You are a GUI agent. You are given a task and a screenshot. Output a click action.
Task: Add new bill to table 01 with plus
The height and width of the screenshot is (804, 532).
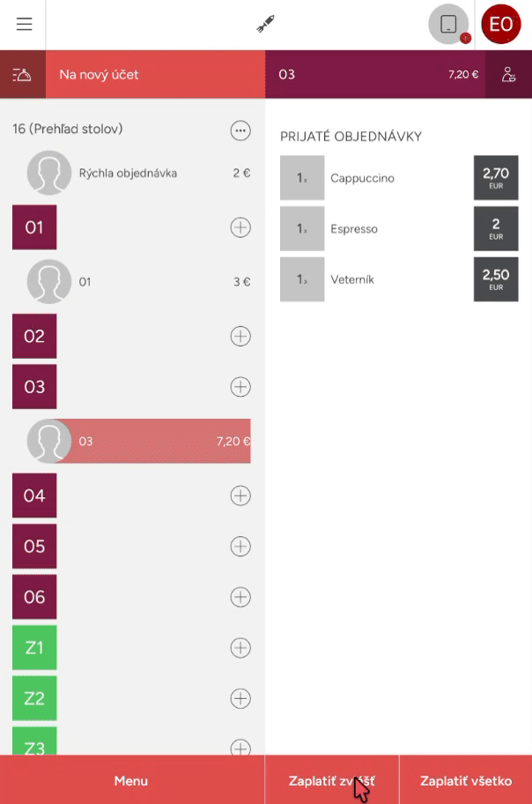point(240,227)
